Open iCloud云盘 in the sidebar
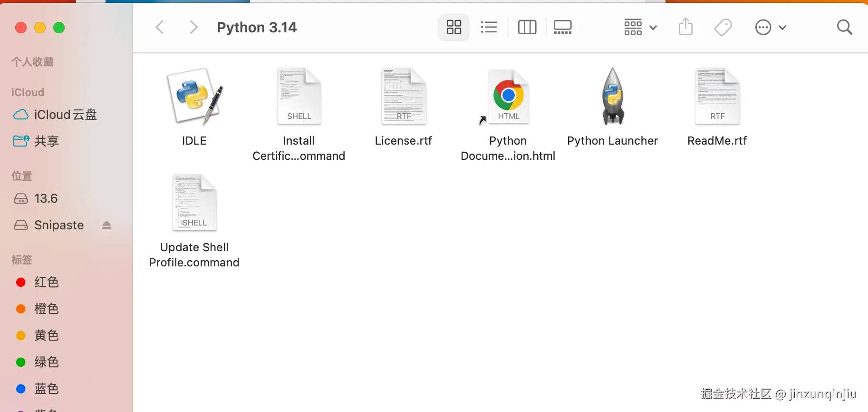 (x=65, y=115)
